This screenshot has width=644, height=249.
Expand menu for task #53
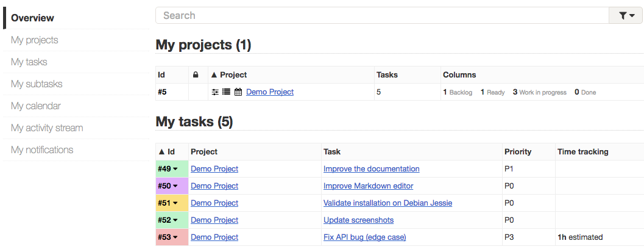pos(175,237)
